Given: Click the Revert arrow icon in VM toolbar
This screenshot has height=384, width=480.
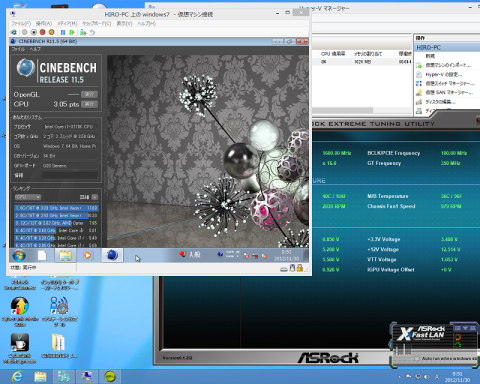Looking at the screenshot, I should coord(92,32).
